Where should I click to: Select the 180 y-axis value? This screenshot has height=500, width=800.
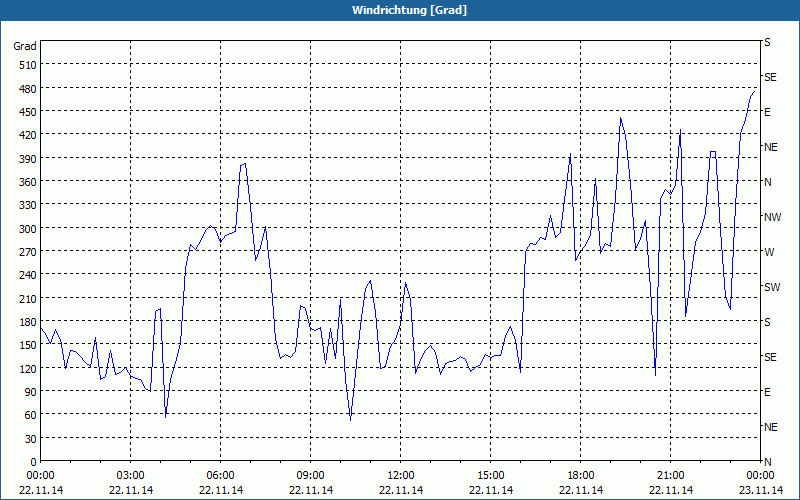(29, 322)
